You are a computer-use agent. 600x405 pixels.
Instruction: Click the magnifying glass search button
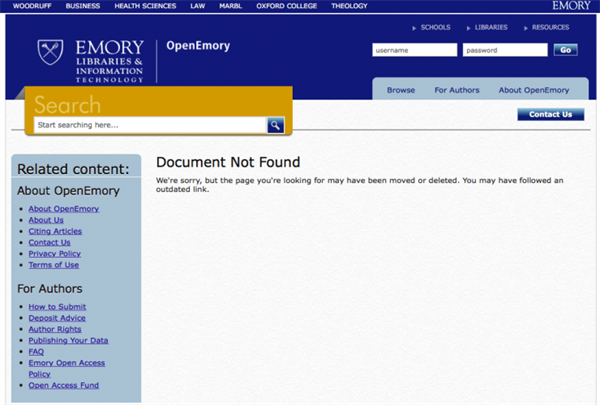276,125
